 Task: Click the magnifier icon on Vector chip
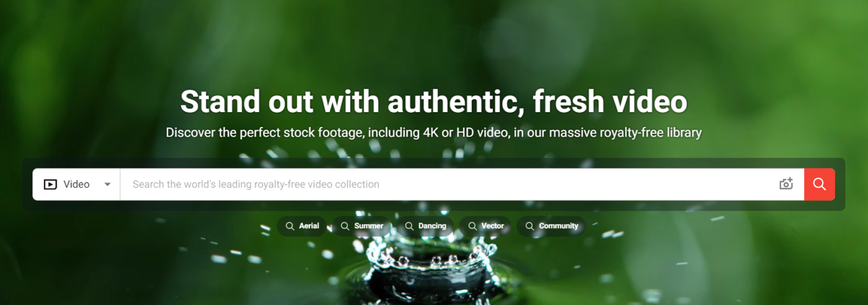click(x=472, y=226)
